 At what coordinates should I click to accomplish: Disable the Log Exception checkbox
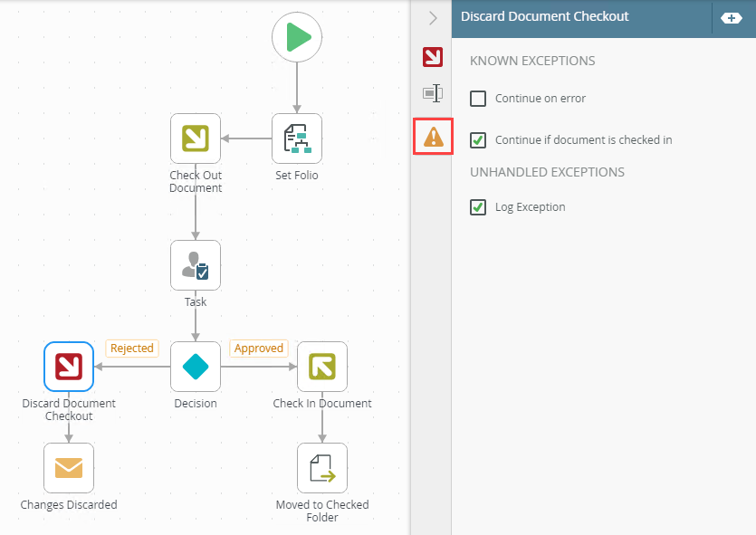pyautogui.click(x=478, y=207)
